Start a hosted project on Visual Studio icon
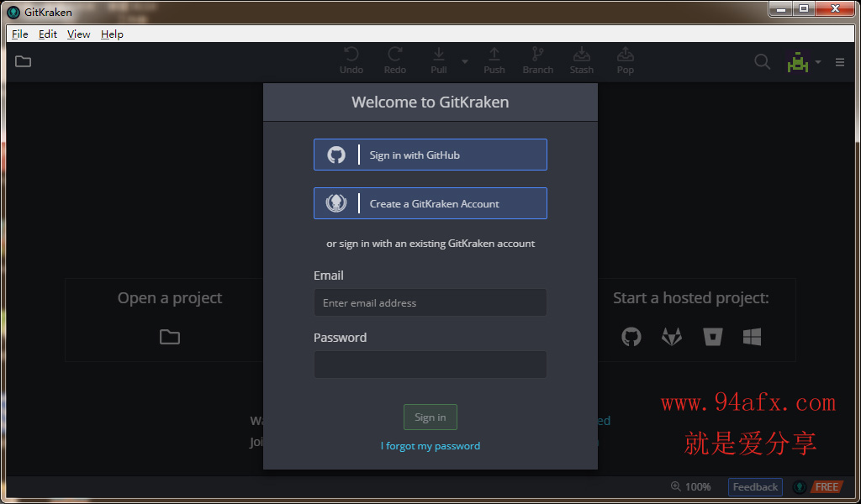This screenshot has height=504, width=861. (x=752, y=337)
